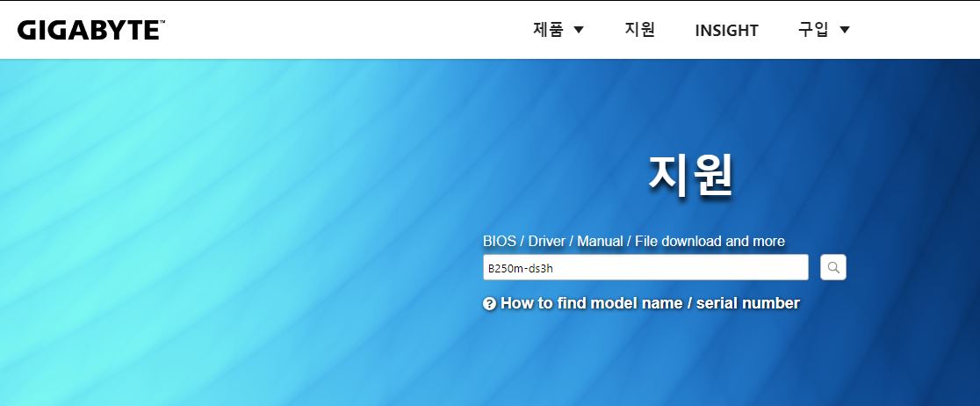Viewport: 980px width, 406px height.
Task: Expand the 구입 dropdown menu
Action: tap(824, 29)
